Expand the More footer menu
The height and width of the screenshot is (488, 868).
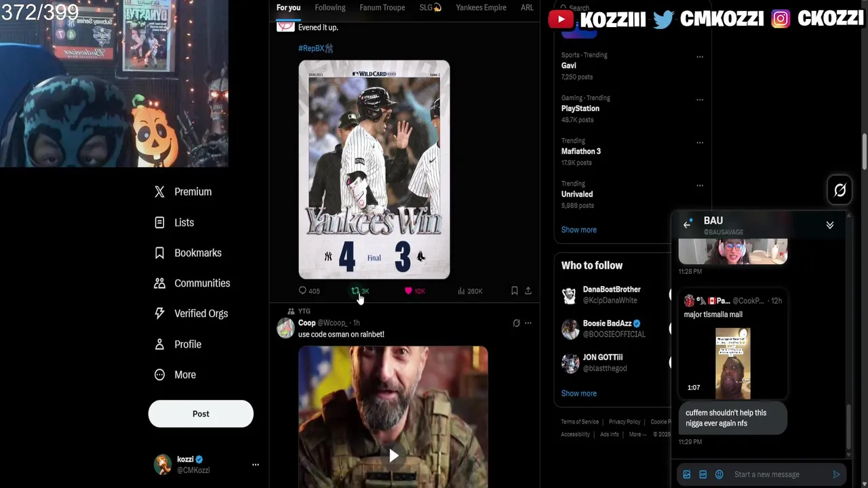pyautogui.click(x=637, y=434)
